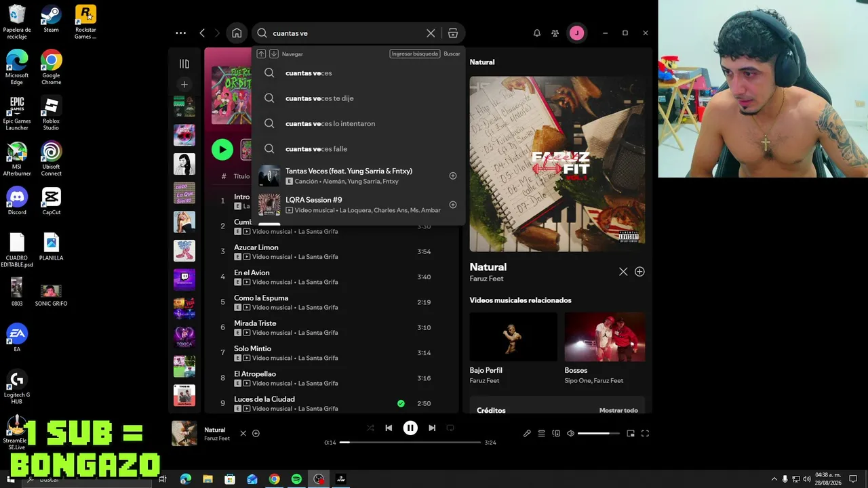
Task: Adjust the Spotify volume slider
Action: point(599,433)
